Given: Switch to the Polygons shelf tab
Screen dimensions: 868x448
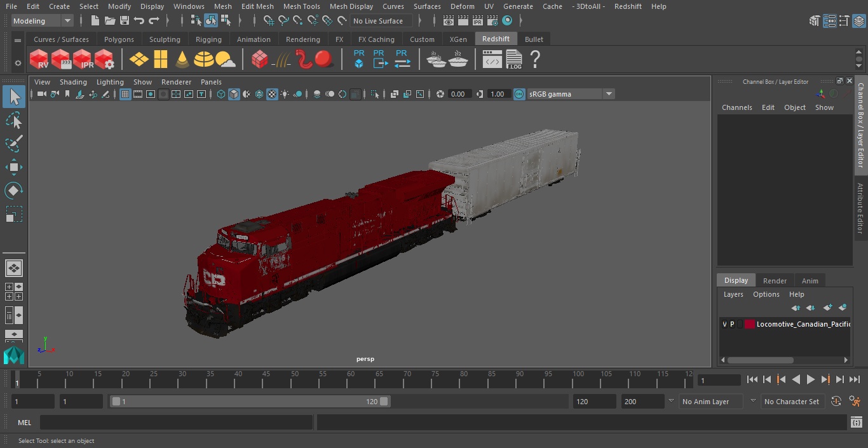Looking at the screenshot, I should point(119,39).
